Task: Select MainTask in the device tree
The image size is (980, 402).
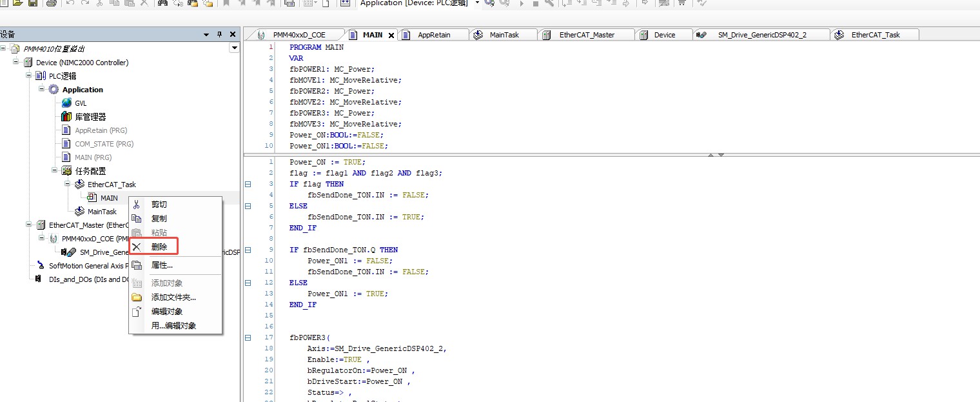Action: [x=102, y=212]
